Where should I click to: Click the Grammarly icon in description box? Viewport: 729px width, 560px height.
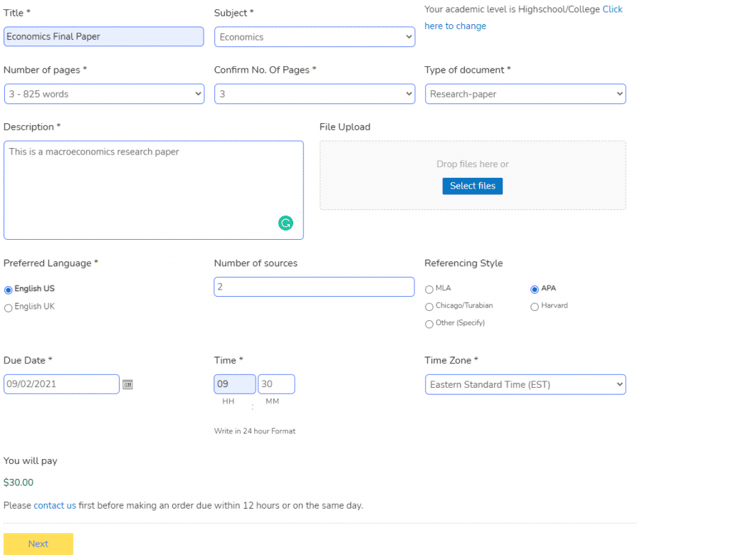click(285, 223)
